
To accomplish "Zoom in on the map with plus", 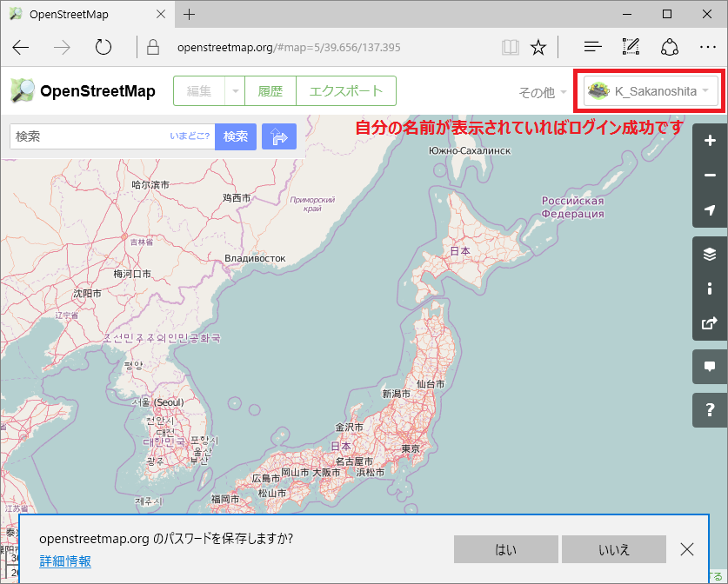I will pos(710,141).
